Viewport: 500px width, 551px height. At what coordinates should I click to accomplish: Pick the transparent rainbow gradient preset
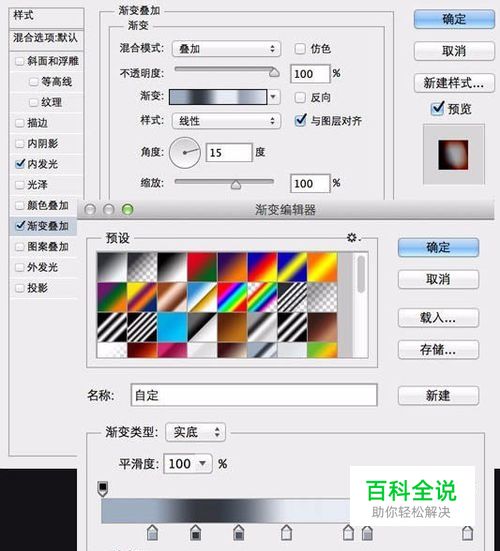point(262,297)
